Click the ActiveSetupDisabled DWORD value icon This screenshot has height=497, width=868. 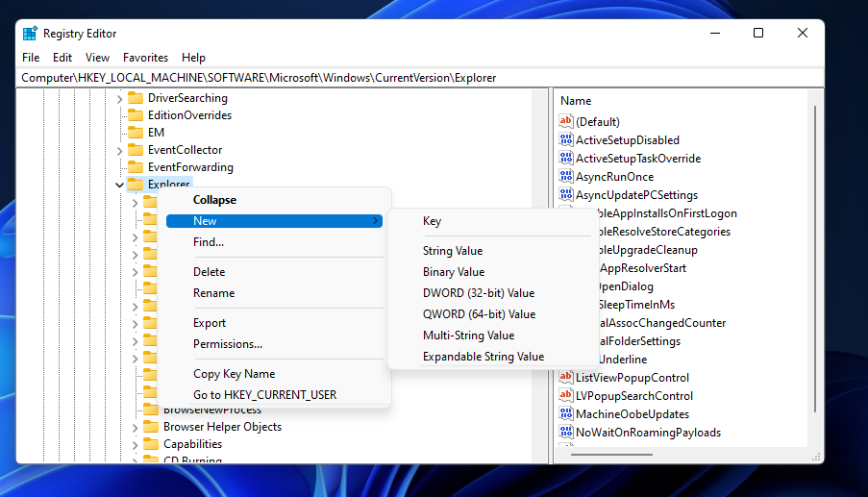point(566,140)
